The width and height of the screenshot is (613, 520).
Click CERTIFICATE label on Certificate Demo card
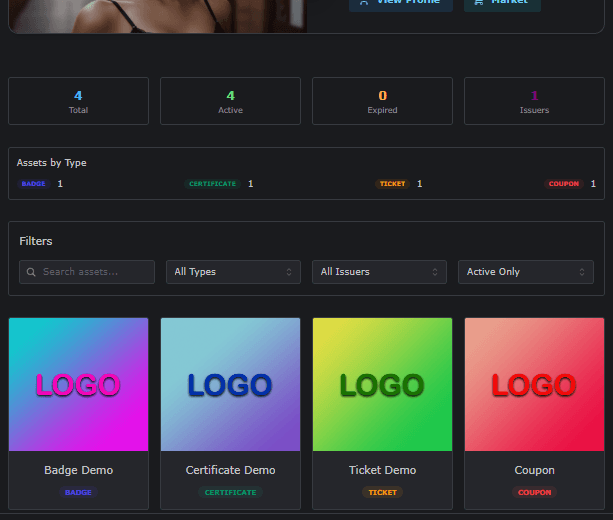[x=230, y=492]
